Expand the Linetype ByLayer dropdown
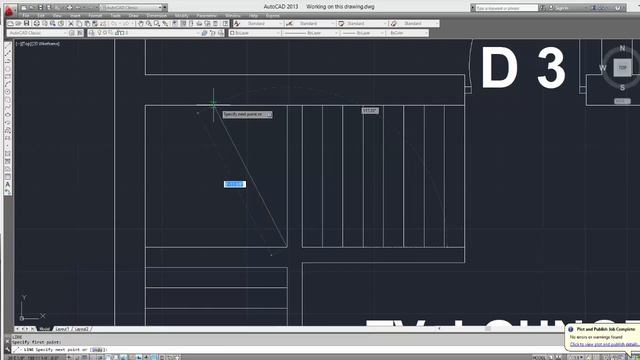This screenshot has height=360, width=640. (336, 33)
